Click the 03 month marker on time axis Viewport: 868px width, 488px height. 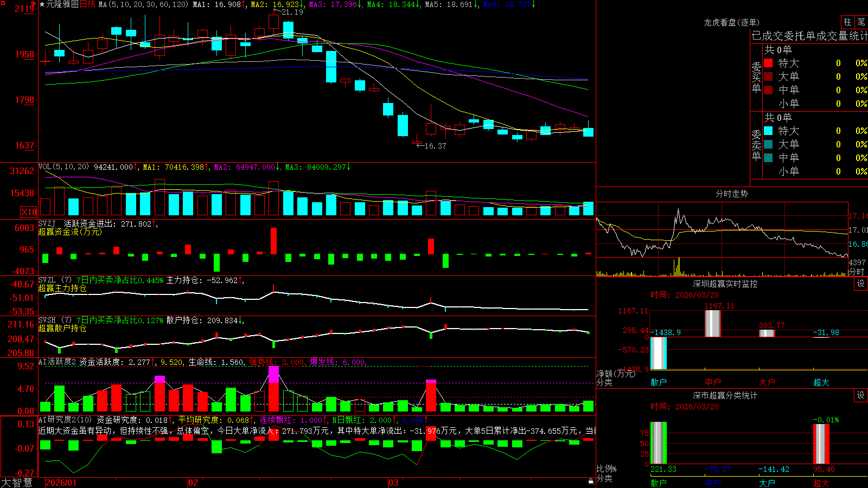pyautogui.click(x=393, y=483)
